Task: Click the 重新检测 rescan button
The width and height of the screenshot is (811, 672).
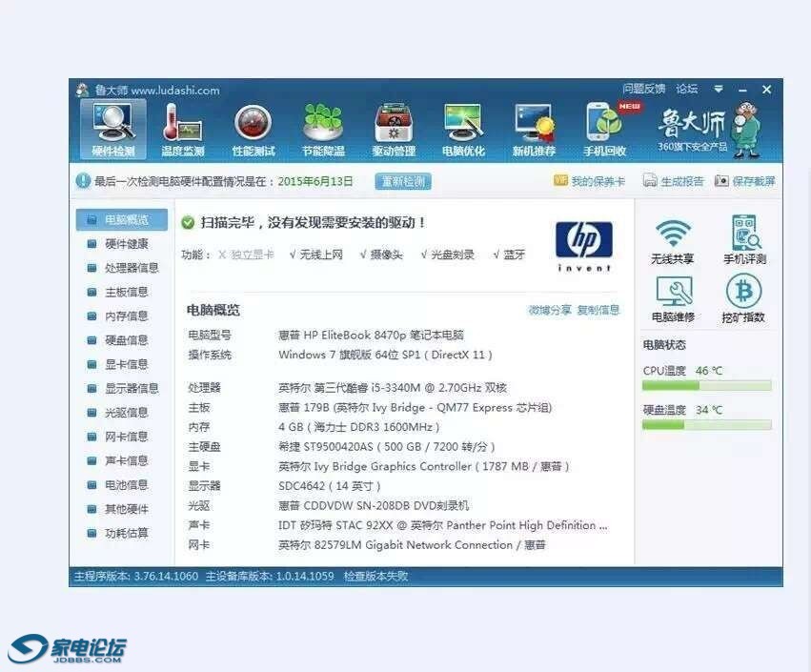Action: 403,181
